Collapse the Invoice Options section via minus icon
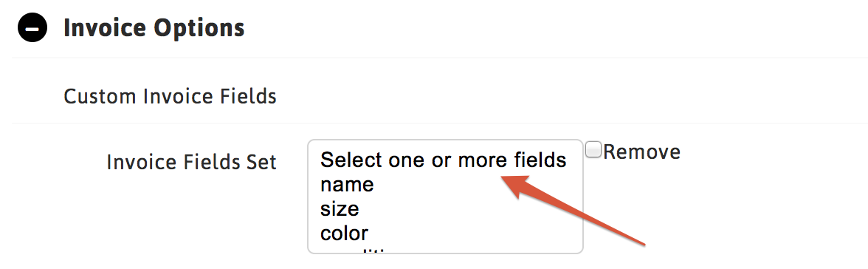The image size is (868, 269). pos(32,28)
